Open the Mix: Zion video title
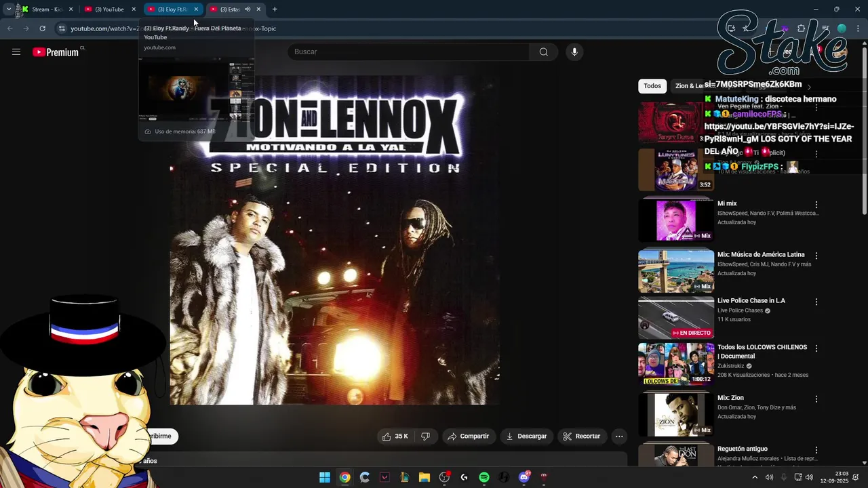The width and height of the screenshot is (868, 488). pos(730,398)
